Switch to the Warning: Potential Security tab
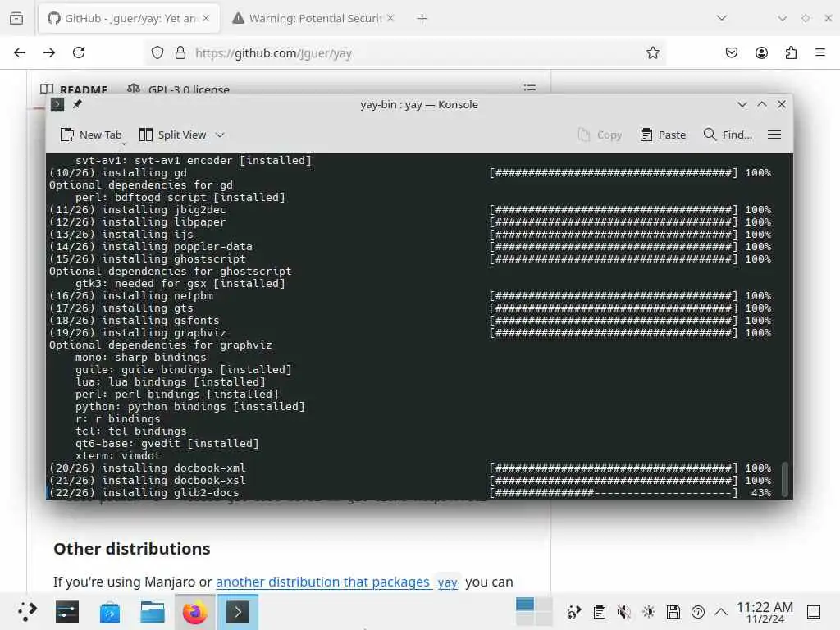This screenshot has height=630, width=840. point(313,19)
